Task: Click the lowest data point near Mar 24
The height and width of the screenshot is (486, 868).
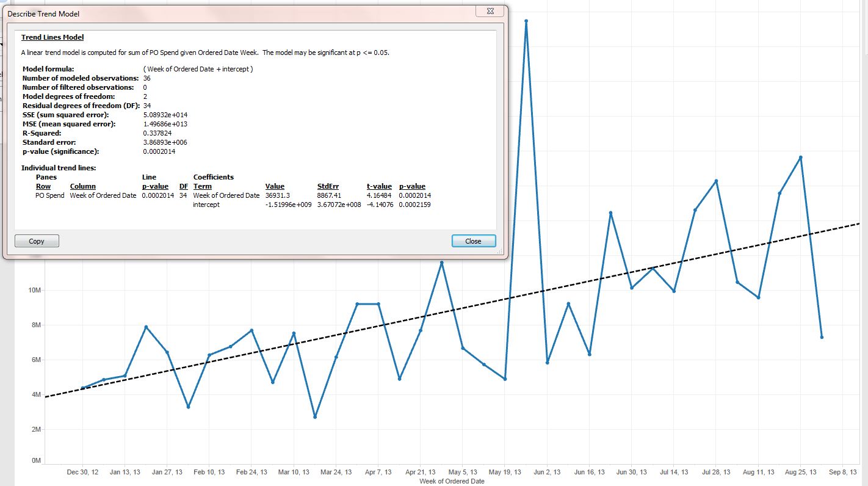Action: pos(313,416)
